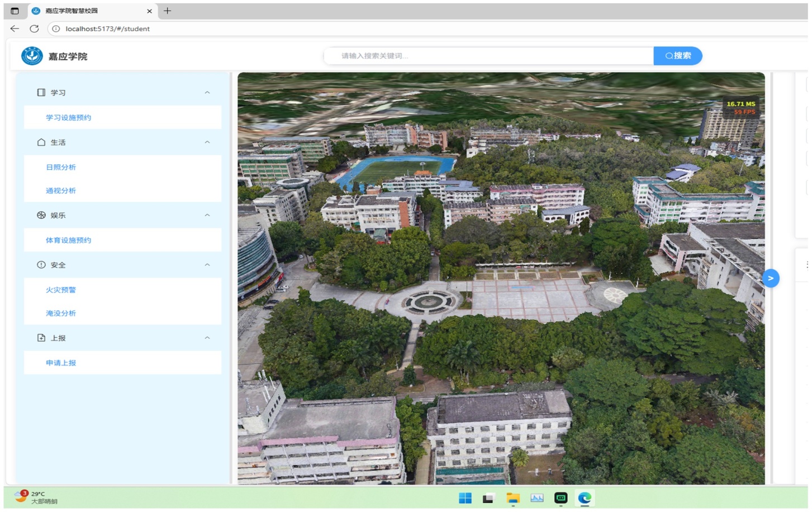The width and height of the screenshot is (812, 512).
Task: Select 火灾预警 menu item
Action: pyautogui.click(x=61, y=290)
